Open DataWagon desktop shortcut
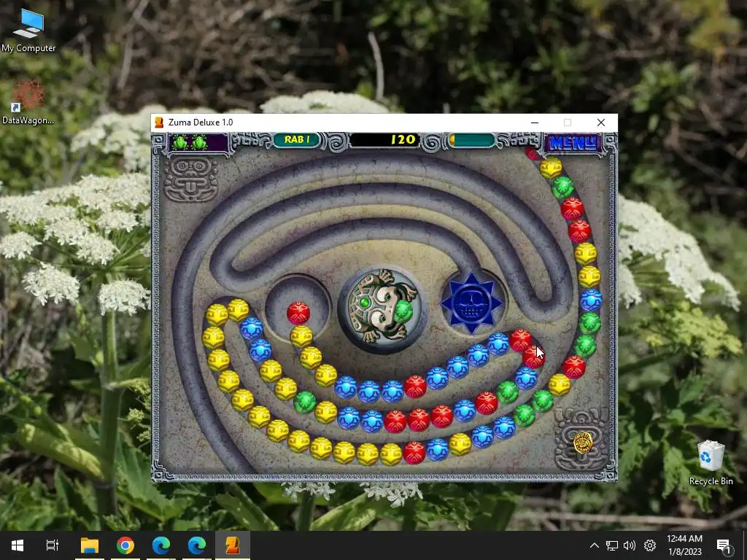The height and width of the screenshot is (560, 747). (x=28, y=102)
